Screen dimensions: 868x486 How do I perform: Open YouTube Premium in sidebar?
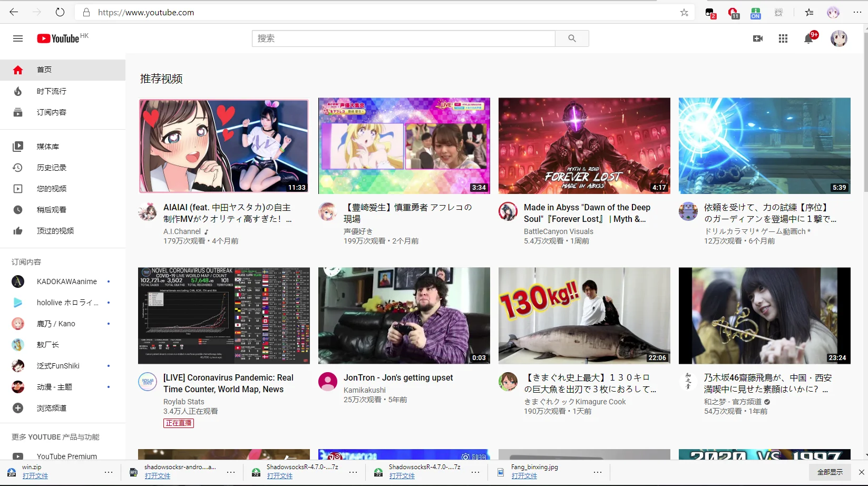click(x=63, y=456)
